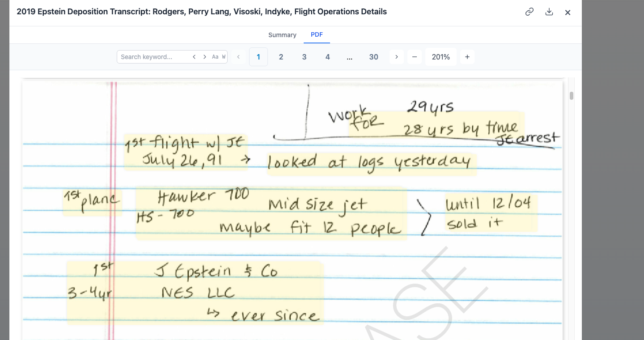Image resolution: width=644 pixels, height=340 pixels.
Task: Click the note 'until 12/04'
Action: (488, 204)
